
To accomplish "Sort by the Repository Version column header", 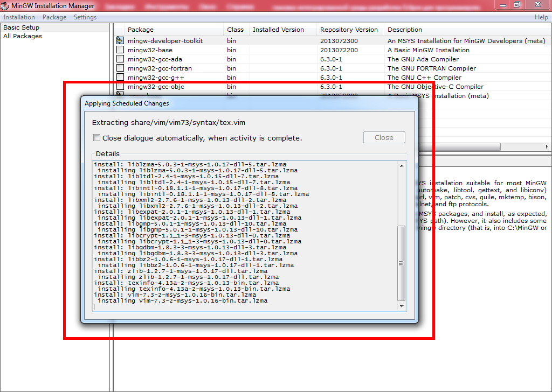I will [x=349, y=30].
